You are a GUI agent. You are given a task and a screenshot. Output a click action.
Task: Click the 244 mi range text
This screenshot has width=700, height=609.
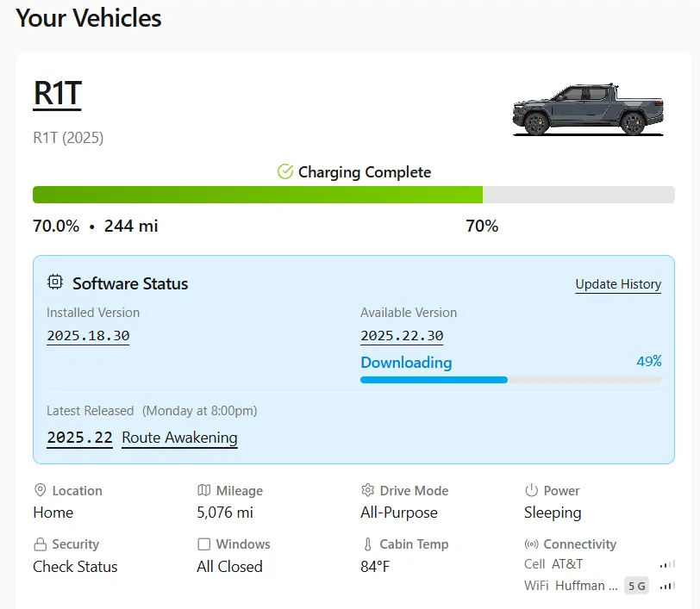(131, 226)
